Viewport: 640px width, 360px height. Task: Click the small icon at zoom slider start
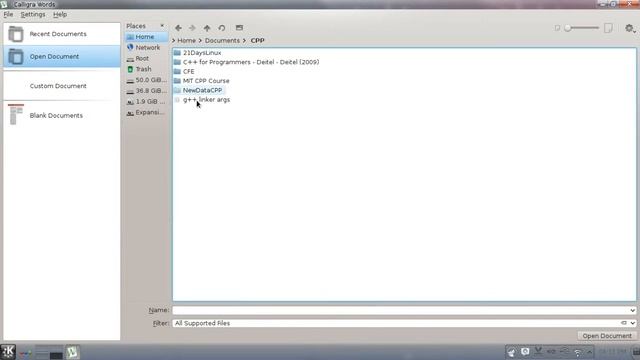(x=557, y=28)
